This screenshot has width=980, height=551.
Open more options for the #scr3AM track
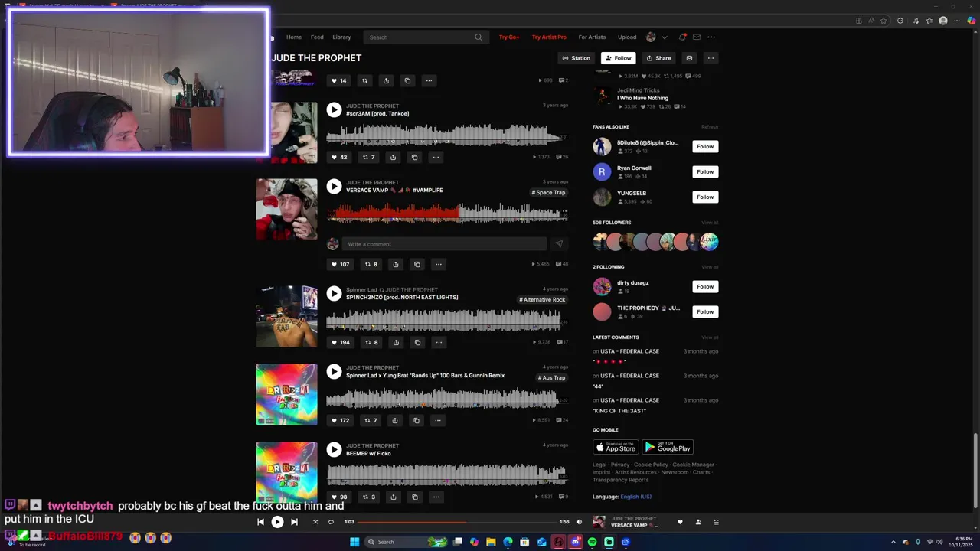tap(436, 157)
